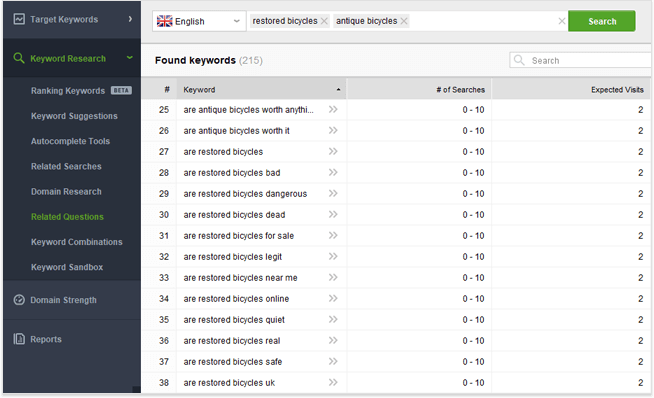Expand the Target Keywords section arrow
This screenshot has height=398, width=654.
click(x=130, y=19)
